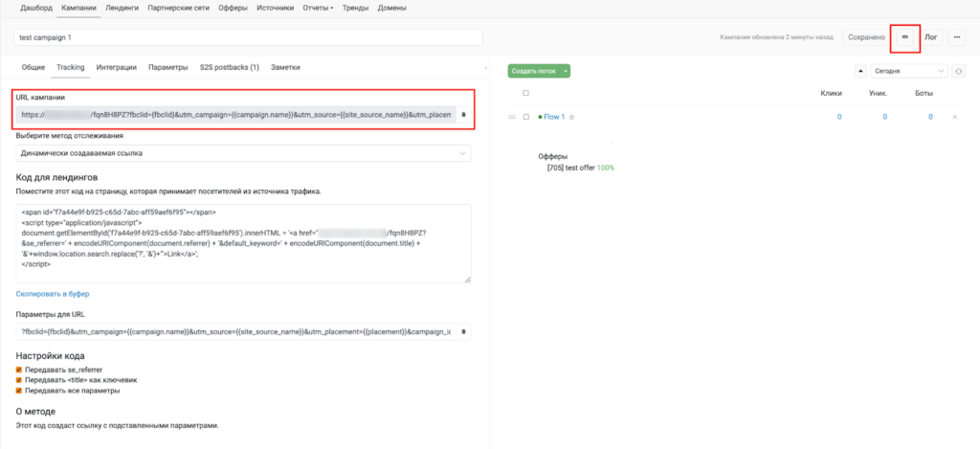This screenshot has height=449, width=980.
Task: Click the "Офферы" label under Flow 1
Action: click(x=552, y=156)
